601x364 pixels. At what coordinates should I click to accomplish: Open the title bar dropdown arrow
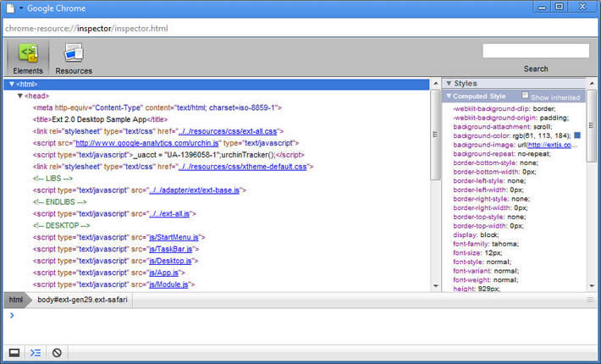pyautogui.click(x=21, y=8)
